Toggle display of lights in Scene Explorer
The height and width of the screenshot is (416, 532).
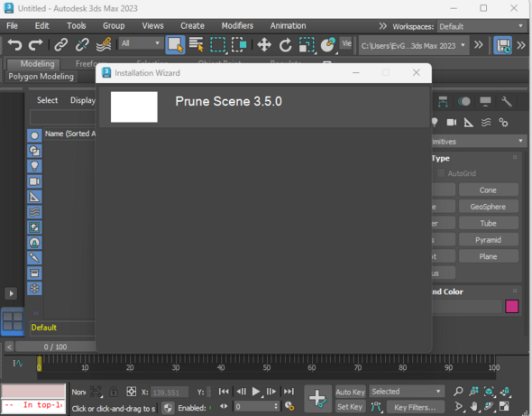[x=34, y=166]
